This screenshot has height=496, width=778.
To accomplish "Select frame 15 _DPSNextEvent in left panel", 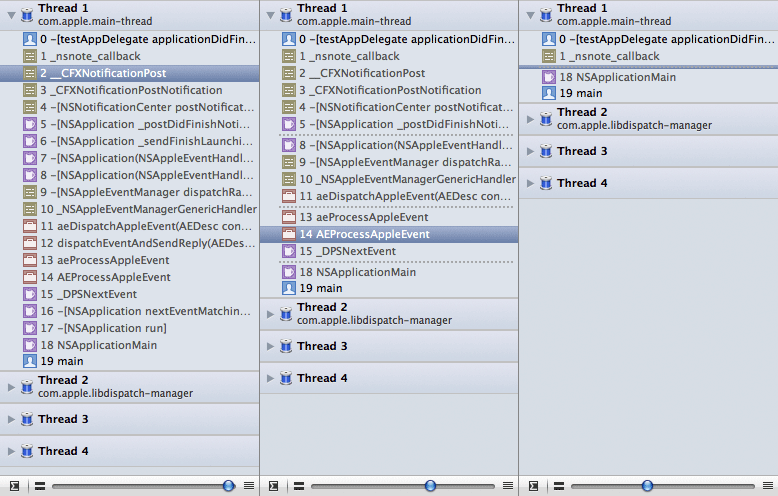I will click(x=130, y=294).
